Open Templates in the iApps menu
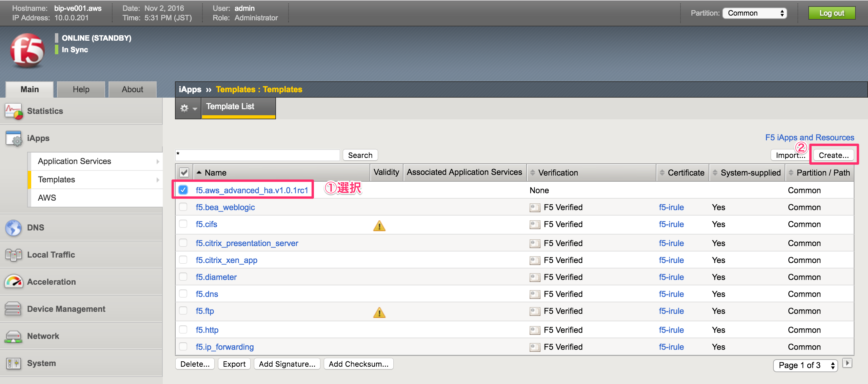This screenshot has width=868, height=384. pos(97,180)
